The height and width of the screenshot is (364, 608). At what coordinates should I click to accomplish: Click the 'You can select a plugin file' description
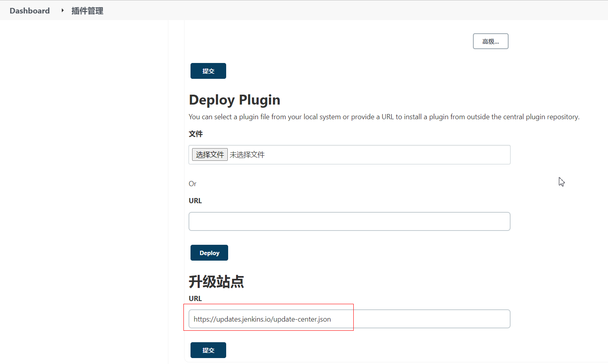[x=384, y=117]
